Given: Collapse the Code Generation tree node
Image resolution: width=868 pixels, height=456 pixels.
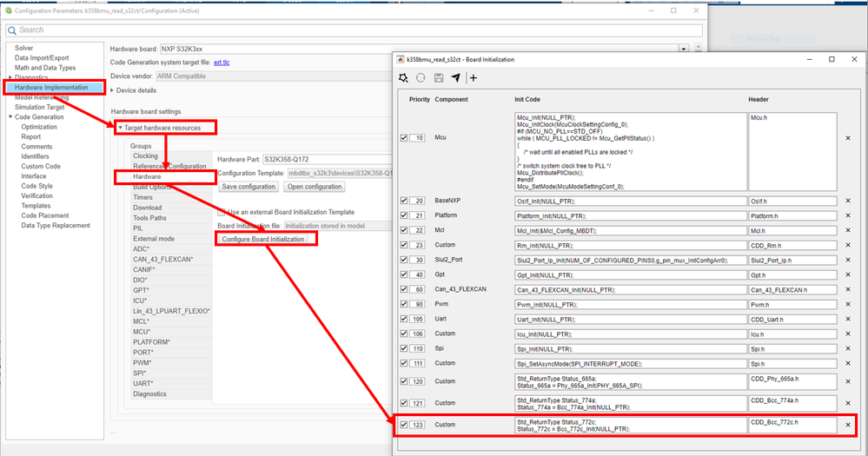Looking at the screenshot, I should [10, 117].
